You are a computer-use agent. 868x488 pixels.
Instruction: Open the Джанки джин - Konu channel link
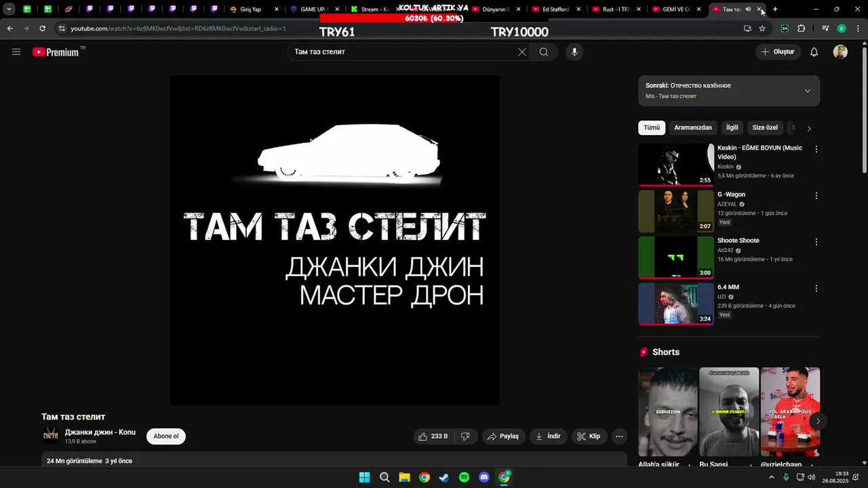click(100, 432)
